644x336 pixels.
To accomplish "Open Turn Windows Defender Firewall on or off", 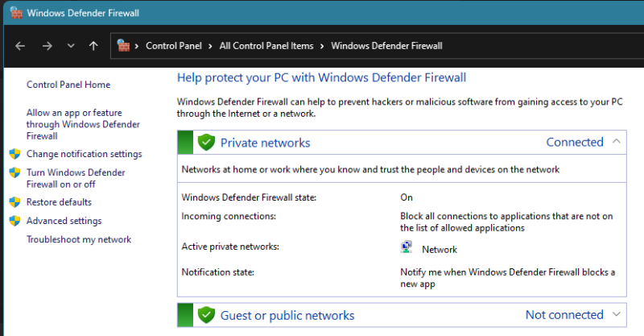I will (x=76, y=179).
